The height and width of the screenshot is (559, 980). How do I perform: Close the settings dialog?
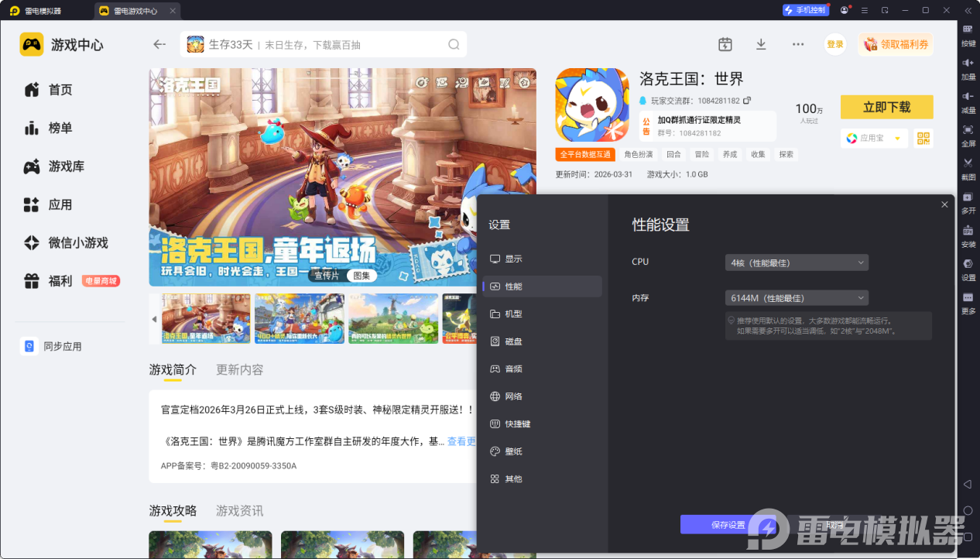(x=944, y=204)
